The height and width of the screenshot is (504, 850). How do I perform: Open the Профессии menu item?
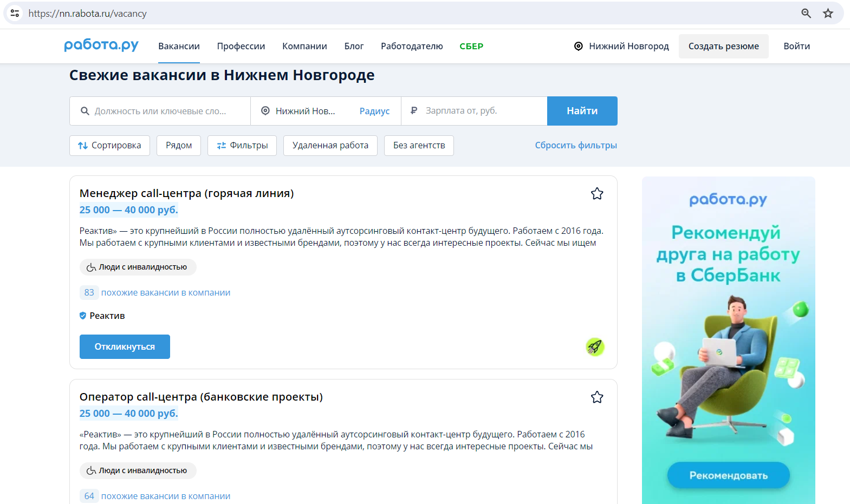[x=241, y=47]
